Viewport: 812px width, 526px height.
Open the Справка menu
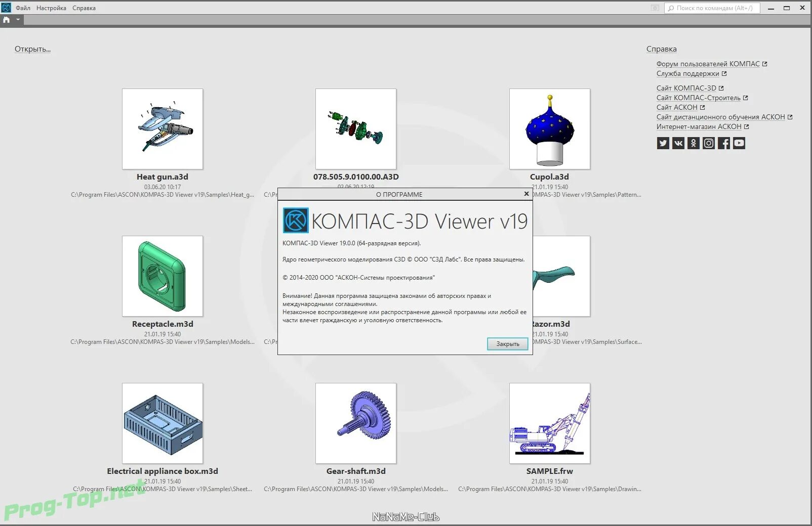click(84, 8)
